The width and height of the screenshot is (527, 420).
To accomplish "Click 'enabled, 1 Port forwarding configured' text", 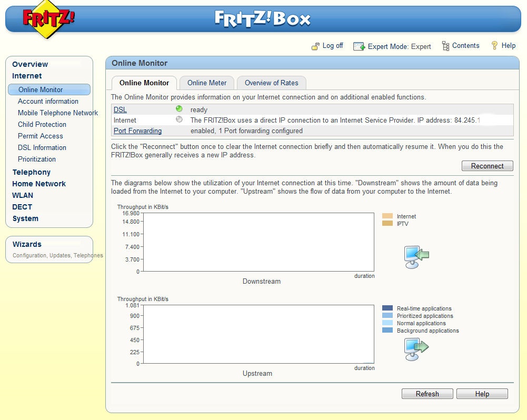I will [247, 131].
